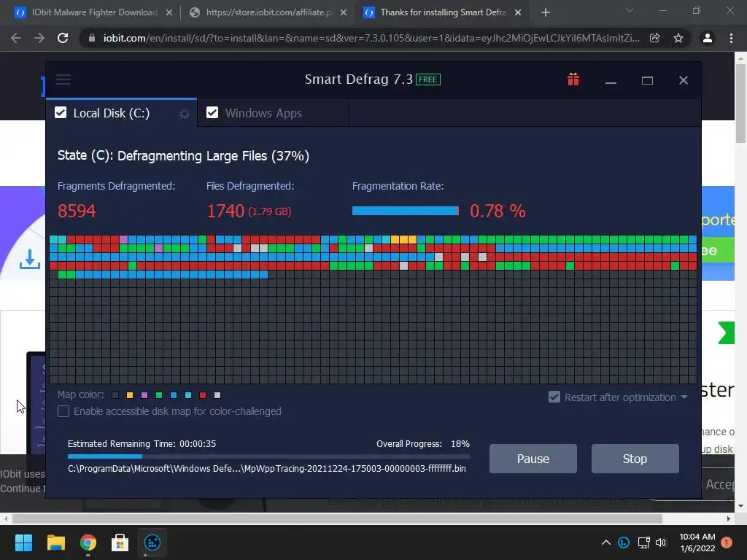Open Local Disk (C:) gear settings icon
The height and width of the screenshot is (560, 747).
(184, 113)
